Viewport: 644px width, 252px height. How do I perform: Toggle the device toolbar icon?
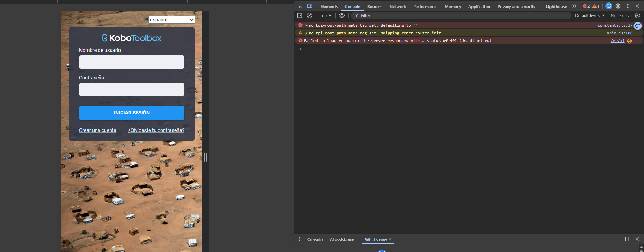click(310, 6)
